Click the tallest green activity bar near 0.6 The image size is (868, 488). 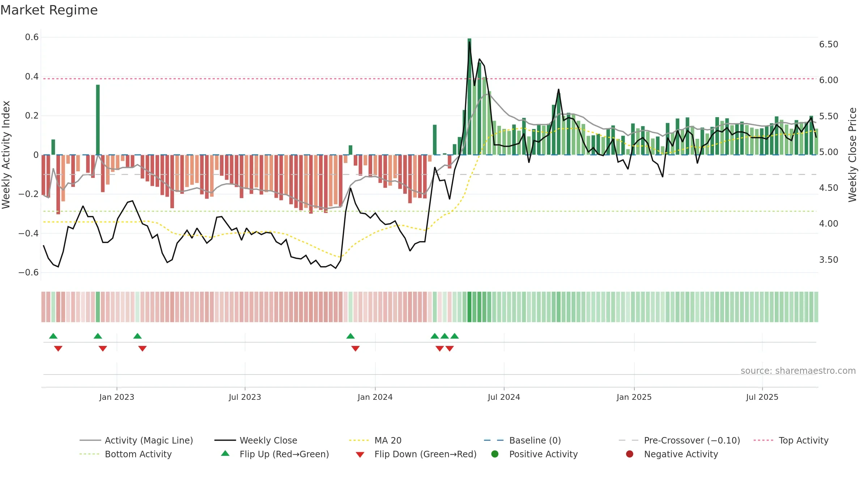tap(469, 97)
